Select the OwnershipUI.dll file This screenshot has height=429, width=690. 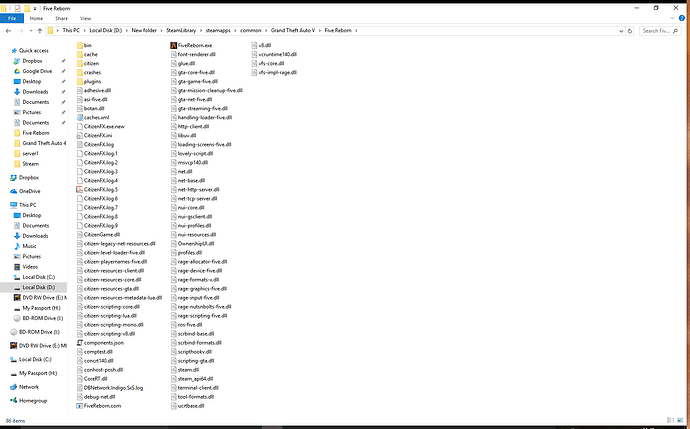tap(193, 244)
